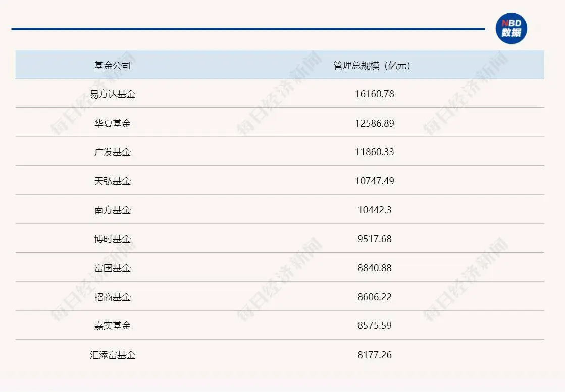565x392 pixels.
Task: Click the value 8177.26
Action: 374,355
